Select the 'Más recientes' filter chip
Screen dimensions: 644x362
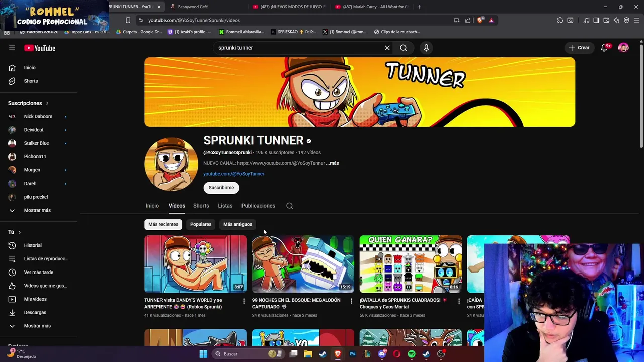[x=163, y=224]
